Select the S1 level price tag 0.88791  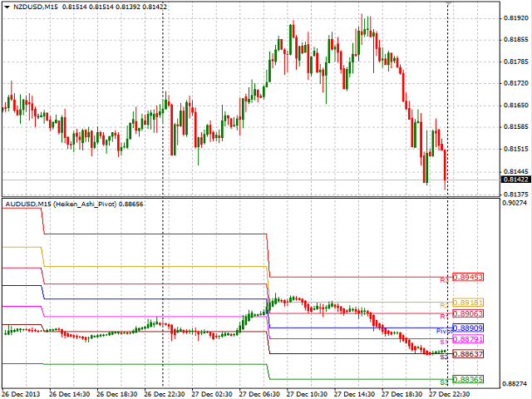pos(468,339)
